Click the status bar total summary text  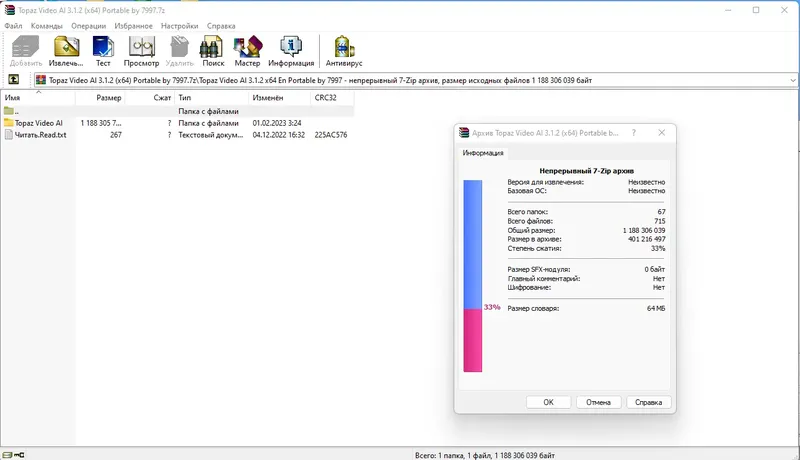pyautogui.click(x=485, y=455)
